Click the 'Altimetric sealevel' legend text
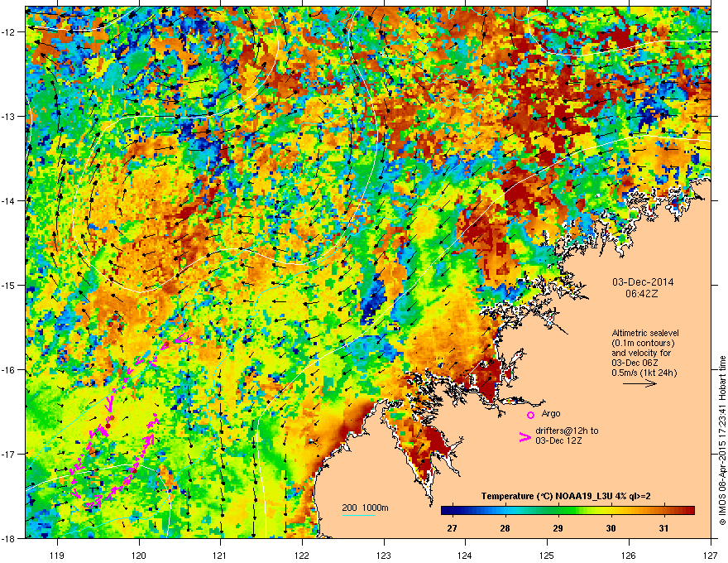Viewport: 728px width, 563px height. [645, 333]
